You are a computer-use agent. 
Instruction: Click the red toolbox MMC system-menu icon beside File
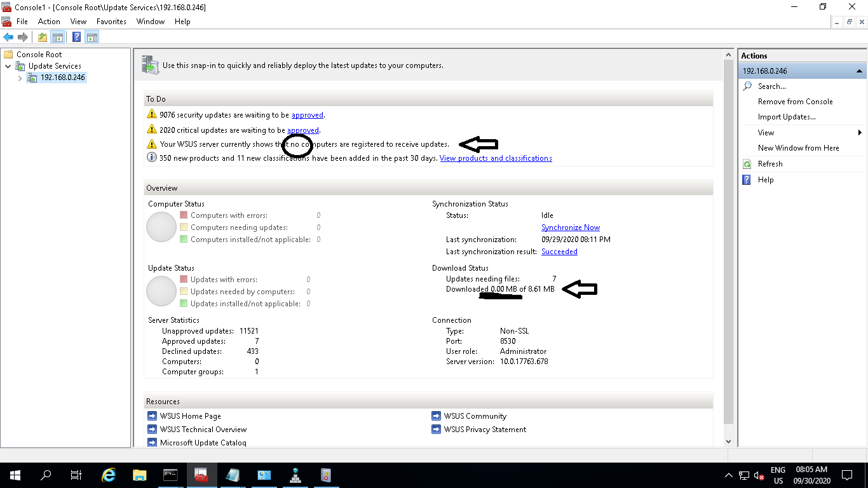pyautogui.click(x=6, y=22)
